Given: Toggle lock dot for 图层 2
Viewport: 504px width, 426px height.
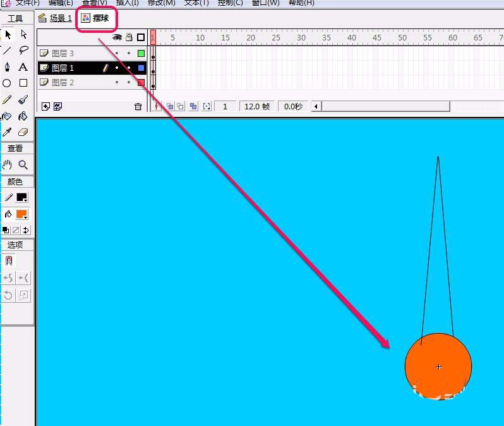Looking at the screenshot, I should pyautogui.click(x=129, y=83).
